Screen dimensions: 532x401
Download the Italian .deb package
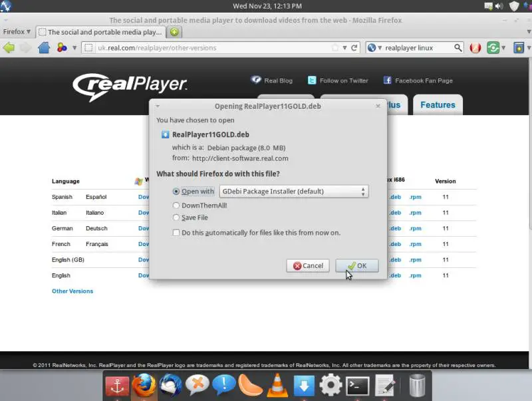point(395,213)
